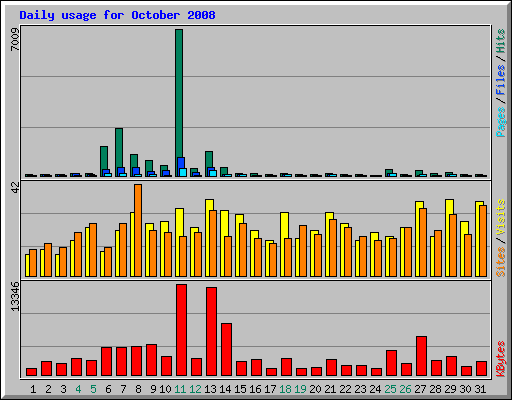
Task: Click the day '16' x-axis label
Action: [255, 389]
